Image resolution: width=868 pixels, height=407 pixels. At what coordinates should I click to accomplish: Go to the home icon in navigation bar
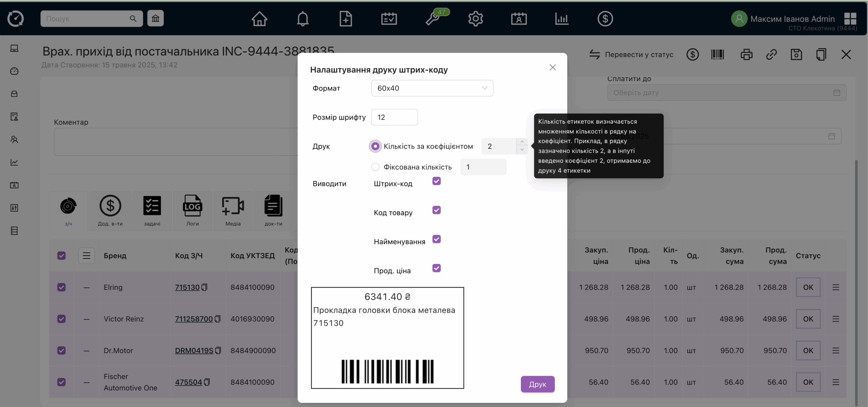click(259, 19)
